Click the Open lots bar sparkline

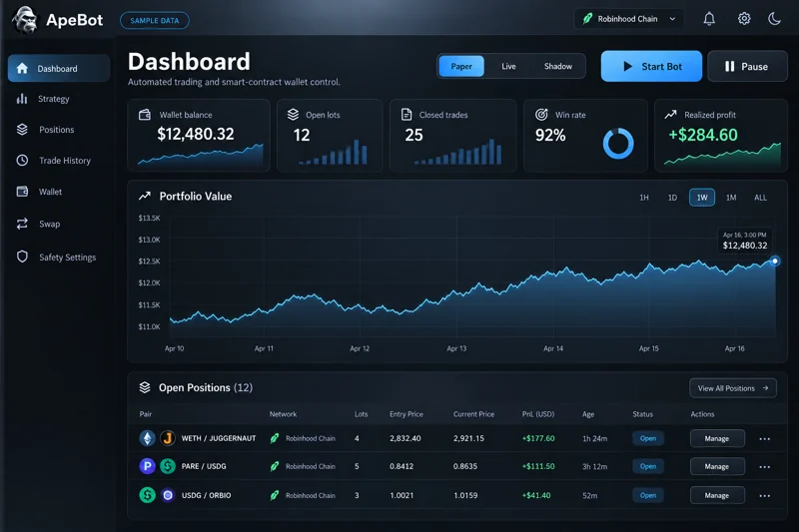333,152
